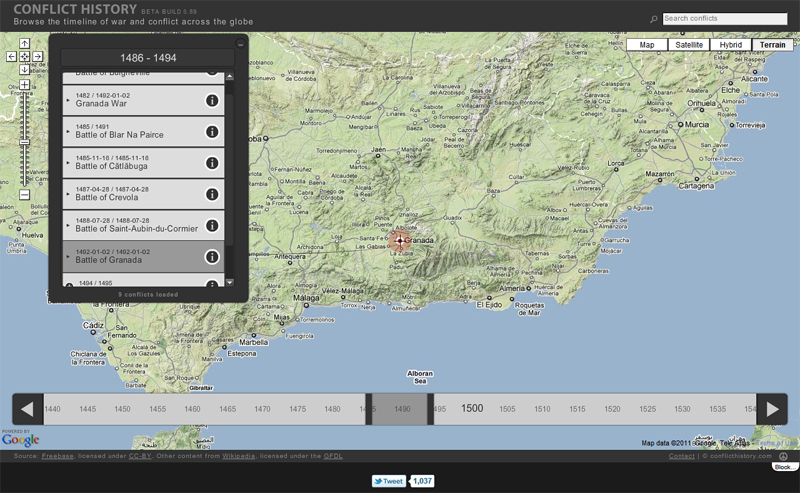Switch to Hybrid view
800x493 pixels.
pyautogui.click(x=731, y=45)
